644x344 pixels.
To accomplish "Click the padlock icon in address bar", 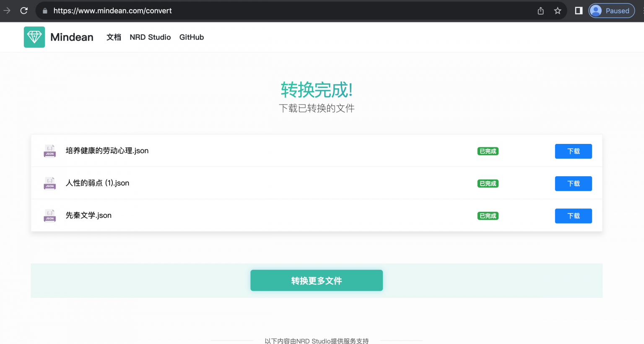I will 44,10.
